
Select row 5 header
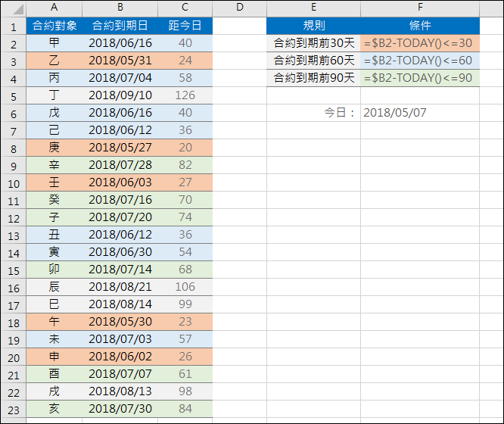14,96
